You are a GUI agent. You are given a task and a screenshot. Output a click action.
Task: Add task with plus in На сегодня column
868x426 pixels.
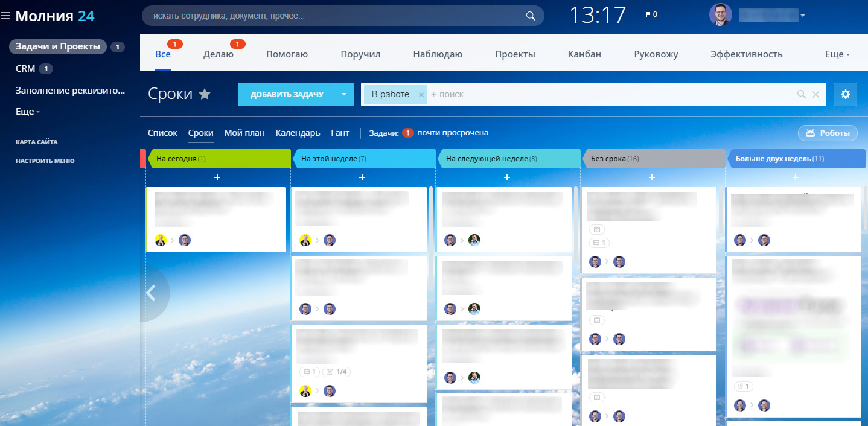tap(217, 177)
